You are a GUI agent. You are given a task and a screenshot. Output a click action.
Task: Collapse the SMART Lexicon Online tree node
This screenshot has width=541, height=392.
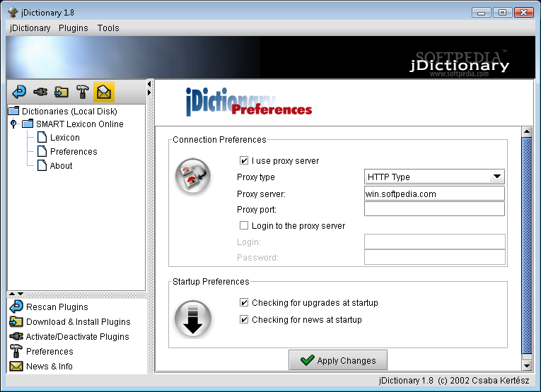click(13, 124)
